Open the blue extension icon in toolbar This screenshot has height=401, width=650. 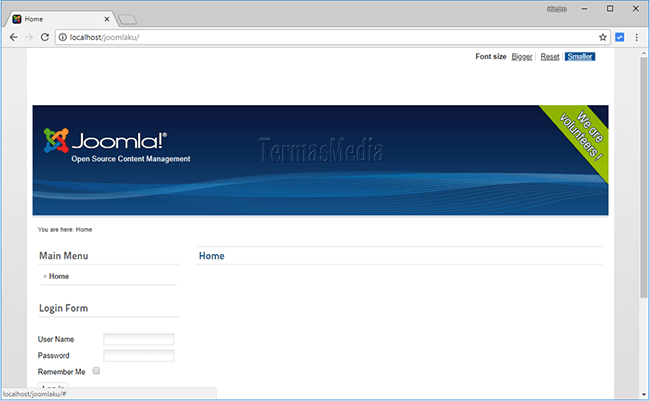coord(619,37)
